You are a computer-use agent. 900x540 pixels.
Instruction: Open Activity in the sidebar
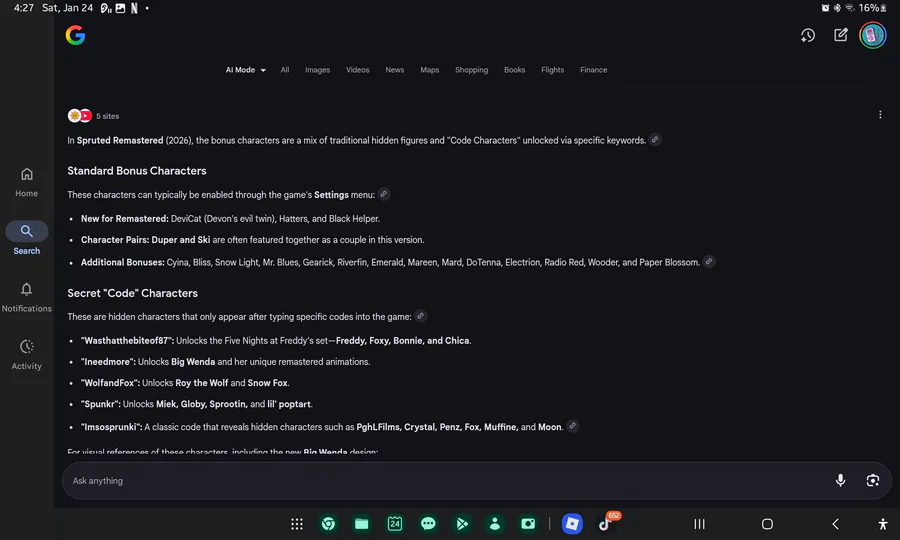26,354
